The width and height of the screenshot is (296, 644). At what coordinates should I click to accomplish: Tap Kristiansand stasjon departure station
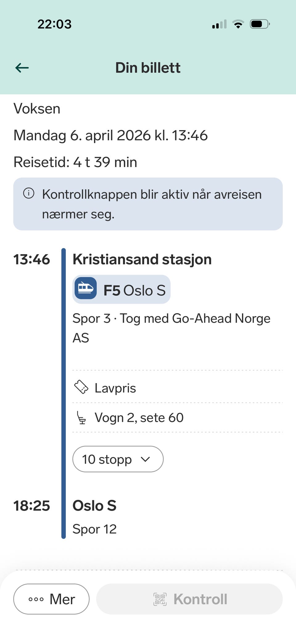[142, 259]
